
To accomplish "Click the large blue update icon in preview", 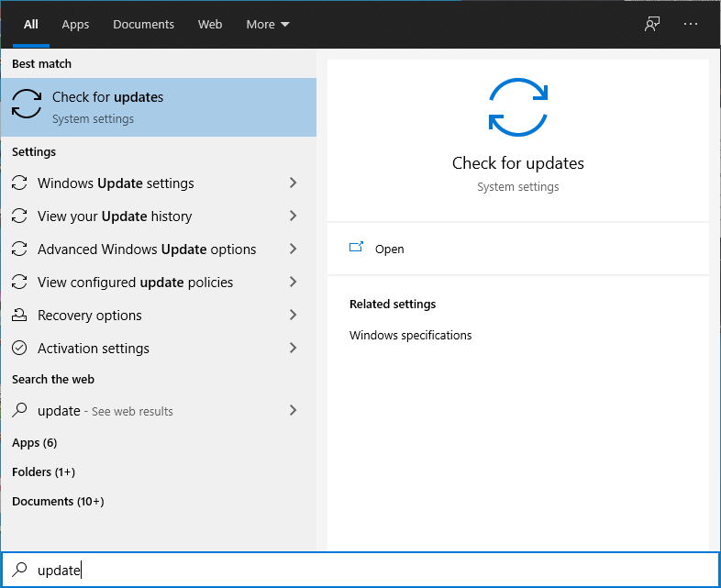I will point(517,107).
